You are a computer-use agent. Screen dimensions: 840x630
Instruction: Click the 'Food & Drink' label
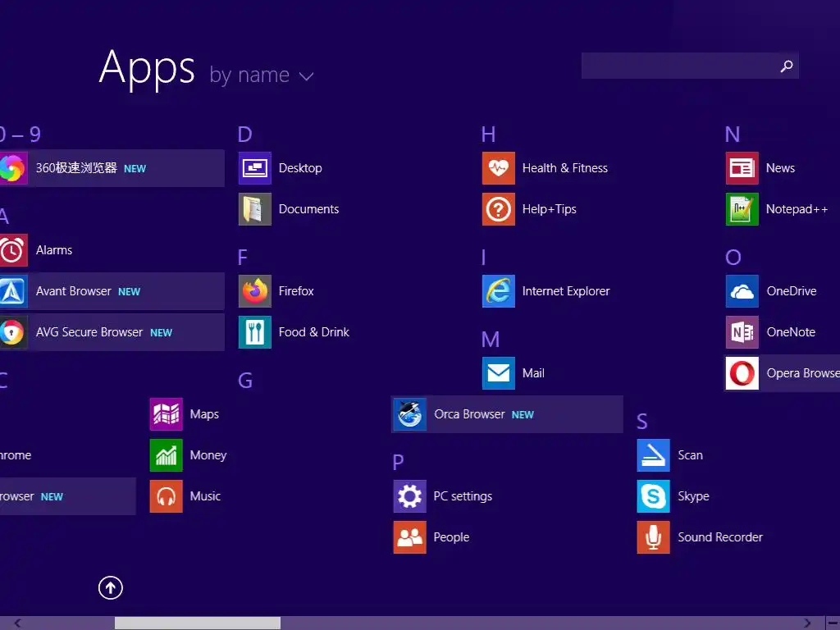click(314, 332)
